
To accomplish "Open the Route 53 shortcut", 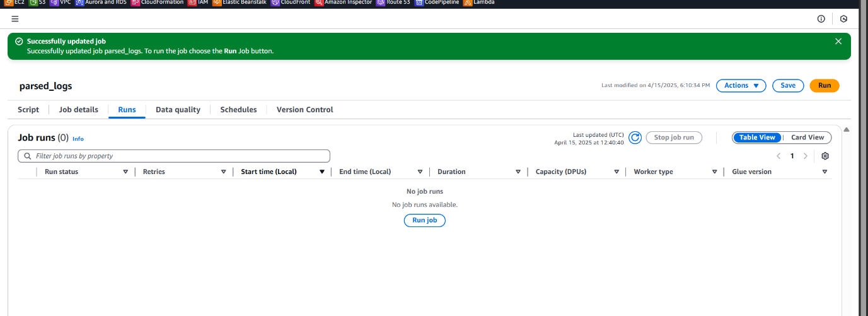I will [x=393, y=3].
